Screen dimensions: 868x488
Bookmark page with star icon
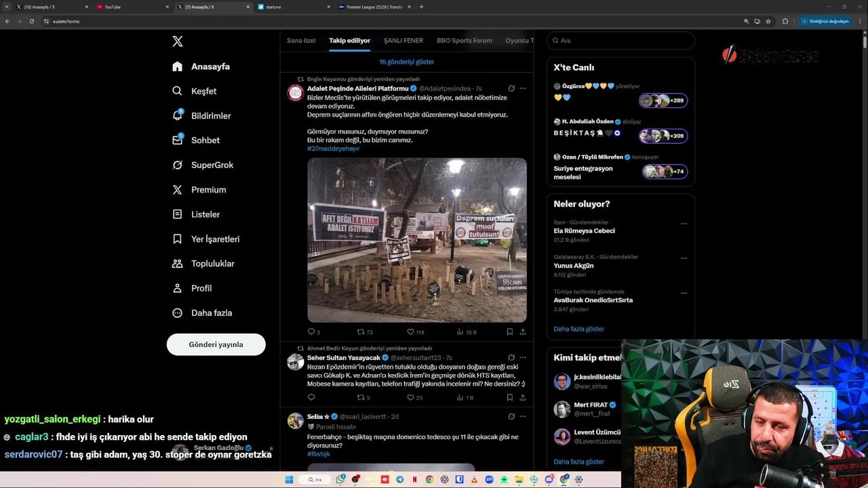point(768,21)
